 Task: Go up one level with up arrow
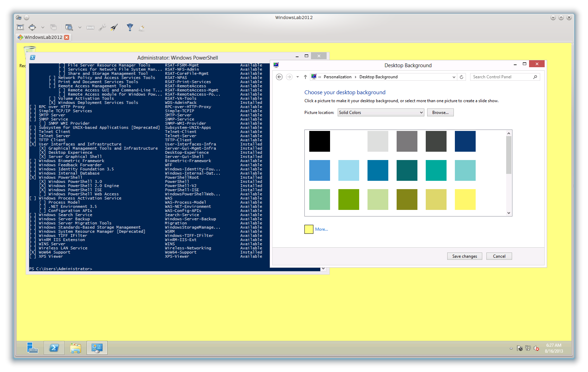pyautogui.click(x=305, y=77)
